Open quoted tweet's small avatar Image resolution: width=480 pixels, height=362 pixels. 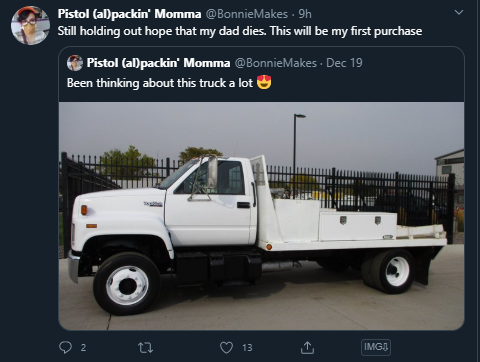pyautogui.click(x=75, y=63)
